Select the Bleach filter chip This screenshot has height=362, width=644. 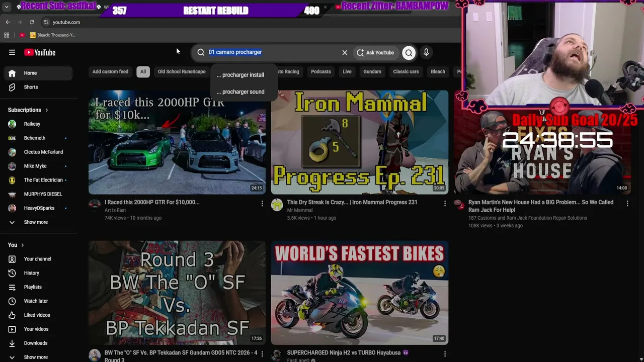tap(438, 71)
